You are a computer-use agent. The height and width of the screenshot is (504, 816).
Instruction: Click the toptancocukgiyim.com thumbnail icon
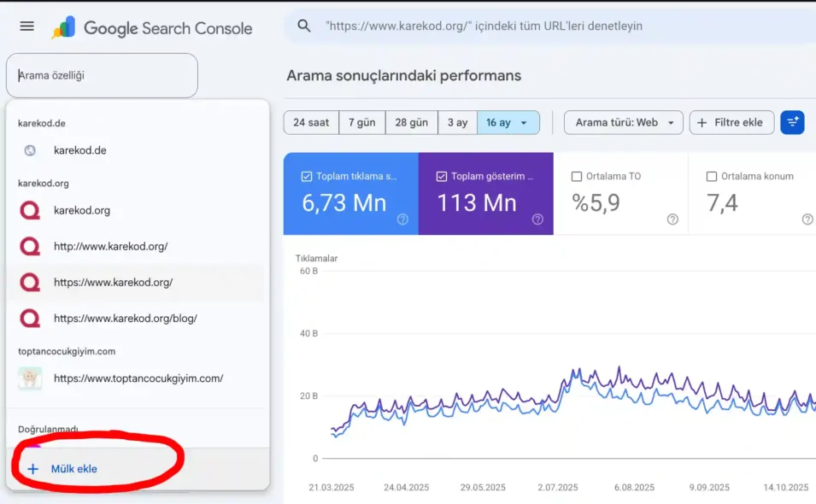[x=30, y=378]
